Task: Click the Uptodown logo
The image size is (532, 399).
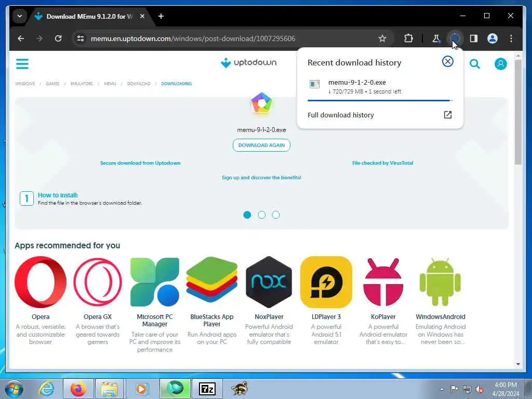Action: click(248, 63)
